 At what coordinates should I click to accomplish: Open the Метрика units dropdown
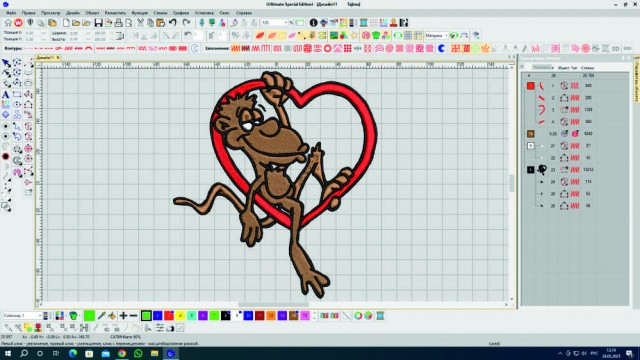tap(436, 36)
